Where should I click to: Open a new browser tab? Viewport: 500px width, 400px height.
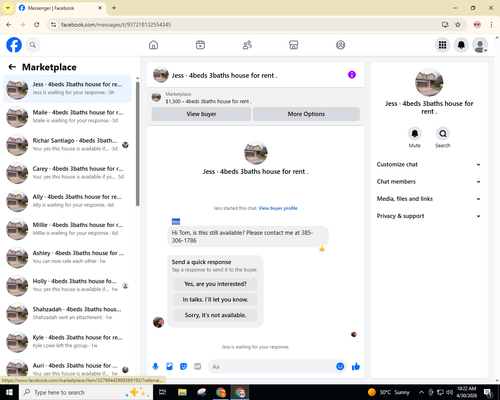[x=114, y=8]
